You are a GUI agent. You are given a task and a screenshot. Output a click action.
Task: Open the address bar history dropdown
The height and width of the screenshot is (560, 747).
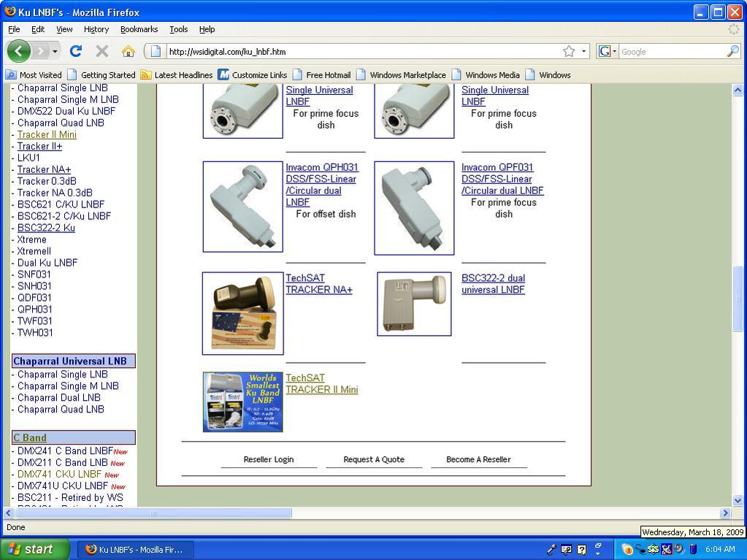click(x=583, y=51)
